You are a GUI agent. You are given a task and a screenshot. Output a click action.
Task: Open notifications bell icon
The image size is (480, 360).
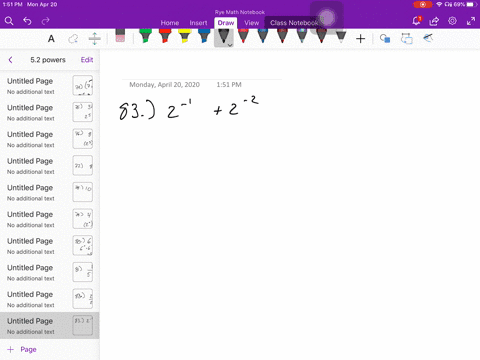tap(416, 21)
